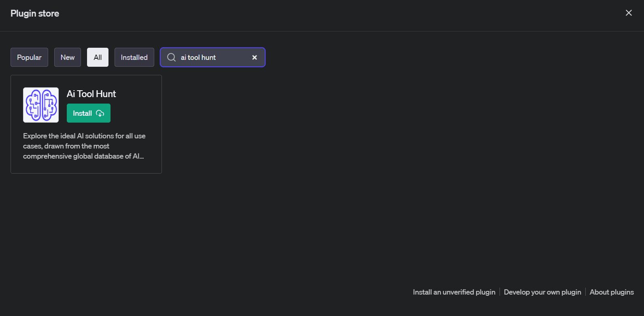Click the truncated ellipsis ending the plugin description
644x316 pixels.
(x=142, y=157)
